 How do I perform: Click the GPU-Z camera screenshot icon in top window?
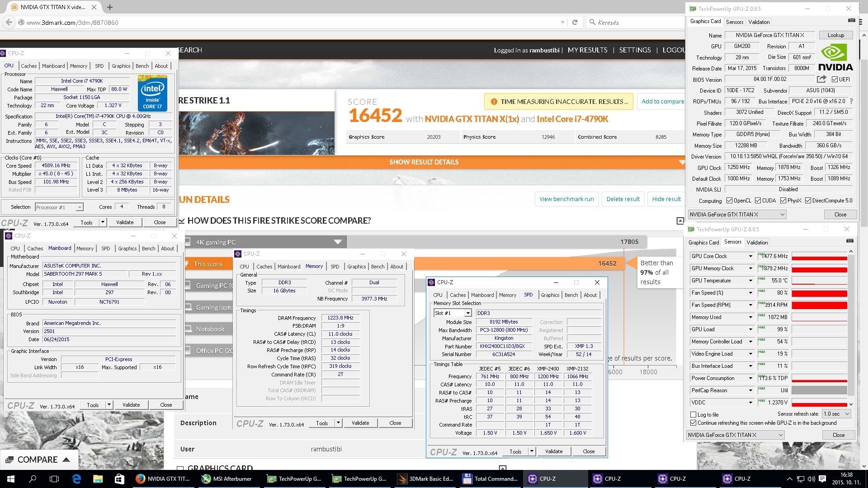click(851, 20)
